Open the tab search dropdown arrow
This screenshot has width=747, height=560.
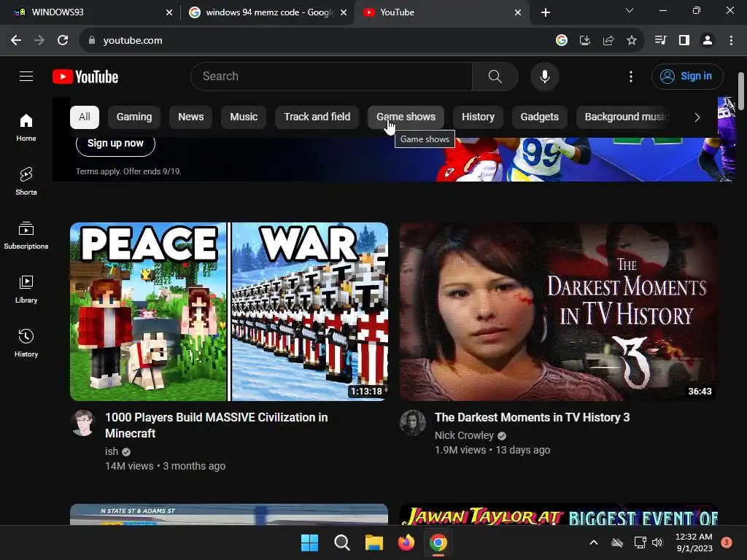(630, 10)
